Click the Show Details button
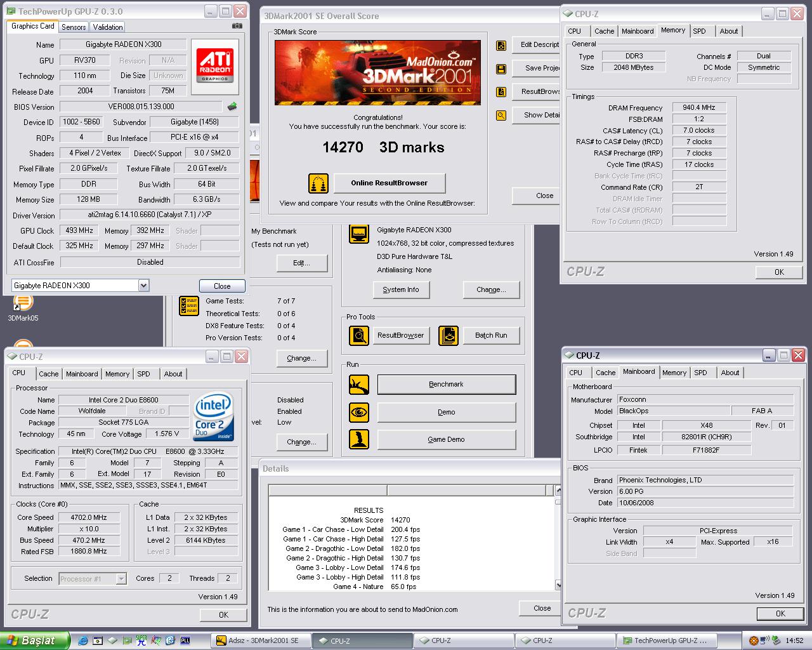 tap(536, 115)
